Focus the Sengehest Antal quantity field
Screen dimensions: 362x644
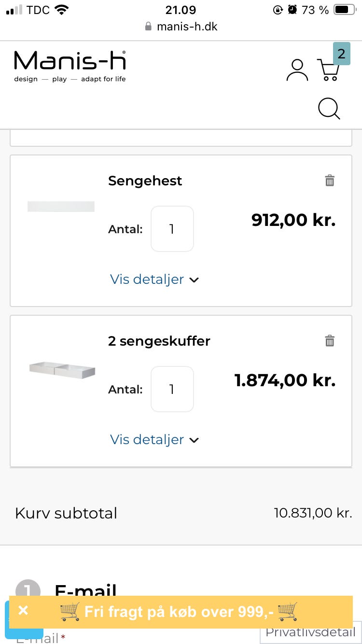pyautogui.click(x=172, y=229)
